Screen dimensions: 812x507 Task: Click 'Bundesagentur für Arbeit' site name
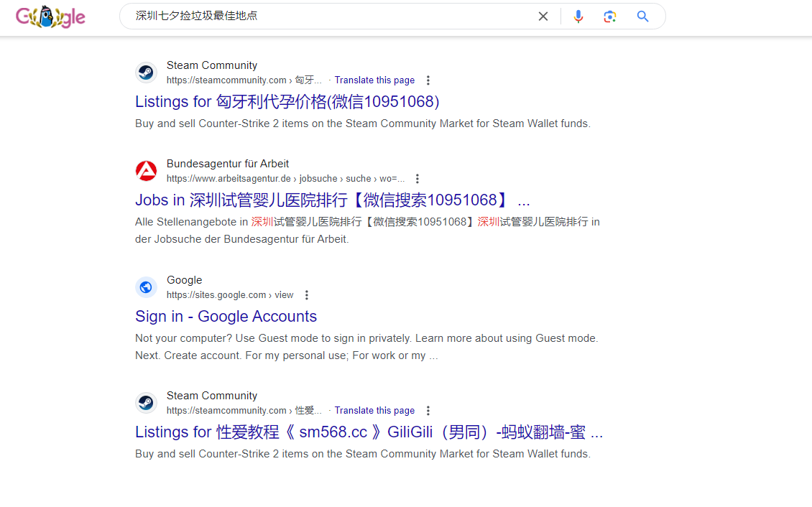click(x=228, y=164)
